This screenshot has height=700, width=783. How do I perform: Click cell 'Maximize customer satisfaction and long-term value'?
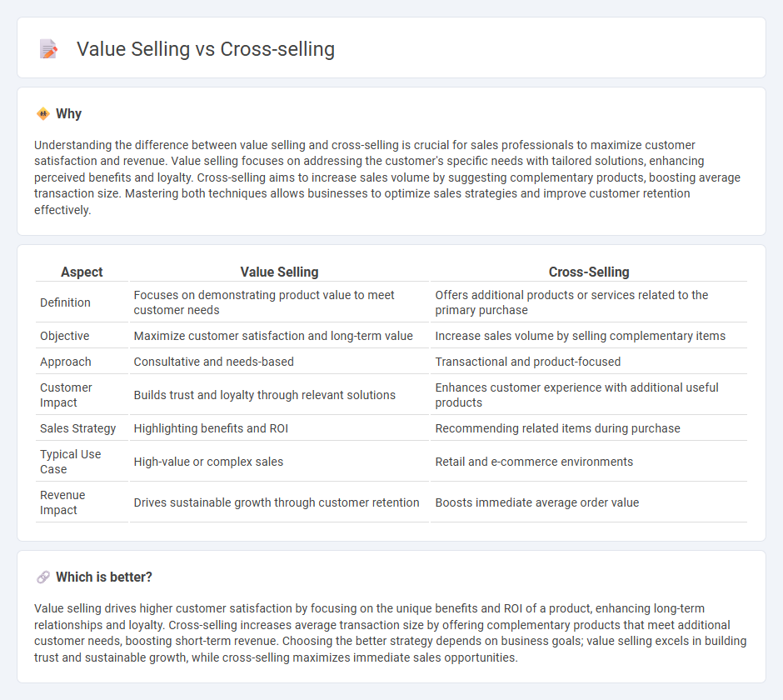(279, 336)
